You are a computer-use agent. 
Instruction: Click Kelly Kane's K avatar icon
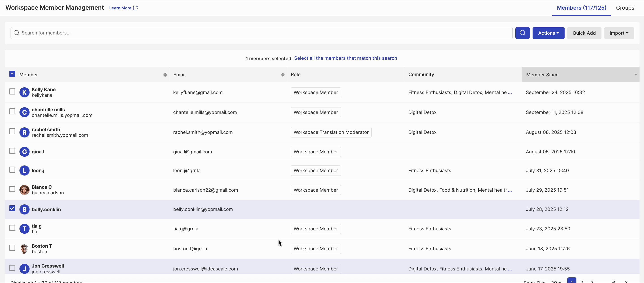(x=24, y=92)
